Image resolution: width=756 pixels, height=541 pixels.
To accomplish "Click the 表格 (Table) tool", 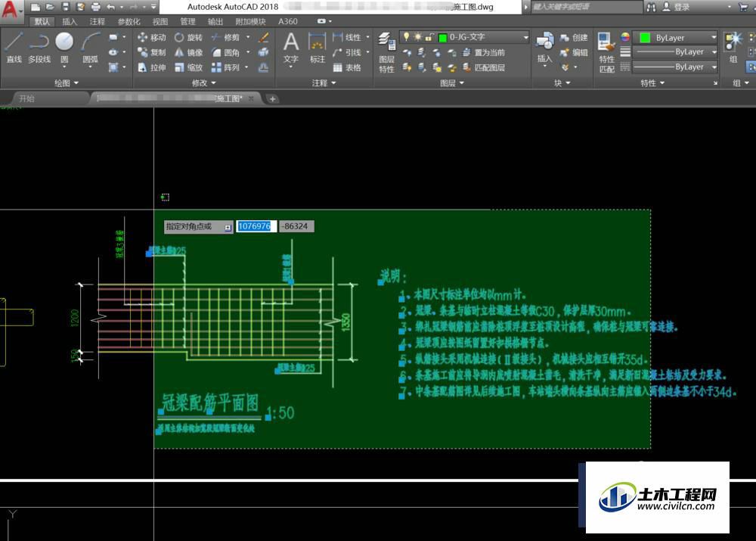I will [347, 67].
